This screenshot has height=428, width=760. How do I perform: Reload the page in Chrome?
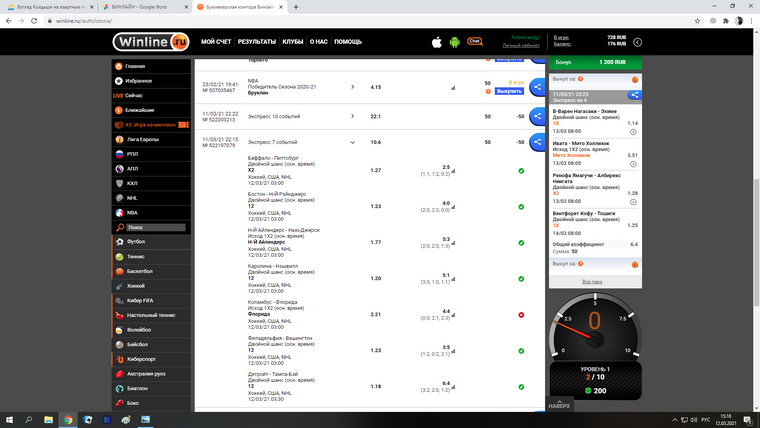tap(34, 21)
